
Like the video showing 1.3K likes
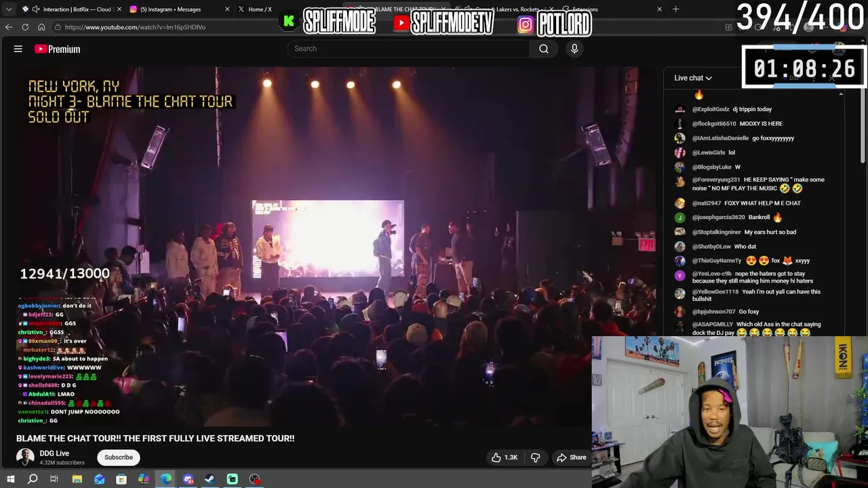[x=504, y=457]
